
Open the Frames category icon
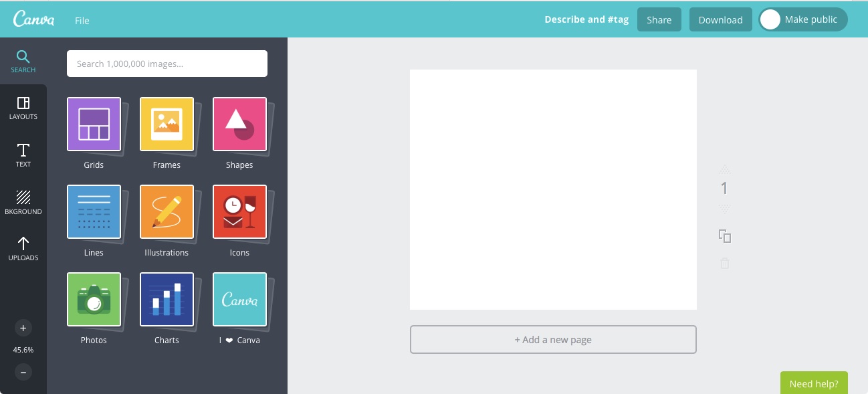[x=167, y=124]
